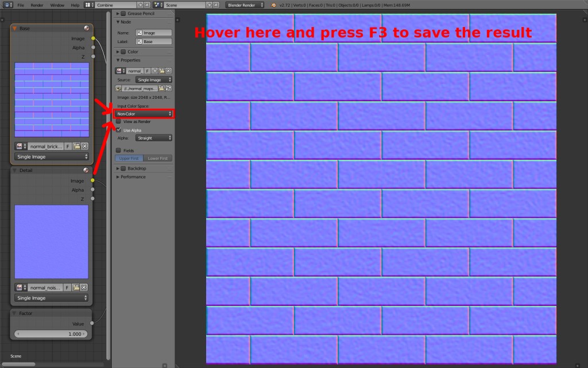Enable the View as Render checkbox

pos(119,121)
